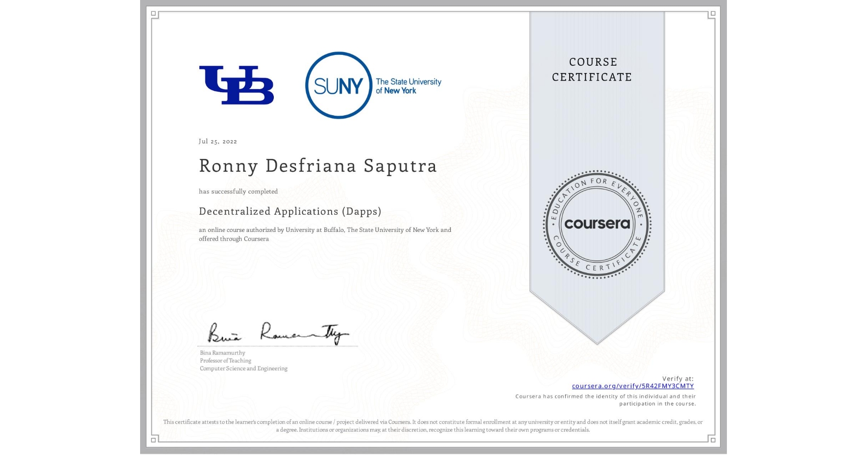868x455 pixels.
Task: Open the verification link coursera.org/verify/5R42FMY3CMTY
Action: click(633, 387)
